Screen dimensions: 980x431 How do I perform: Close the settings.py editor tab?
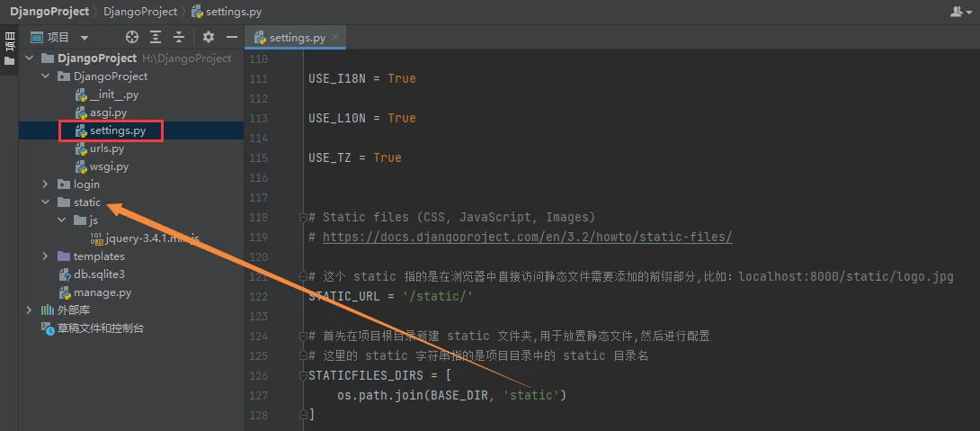[x=335, y=38]
